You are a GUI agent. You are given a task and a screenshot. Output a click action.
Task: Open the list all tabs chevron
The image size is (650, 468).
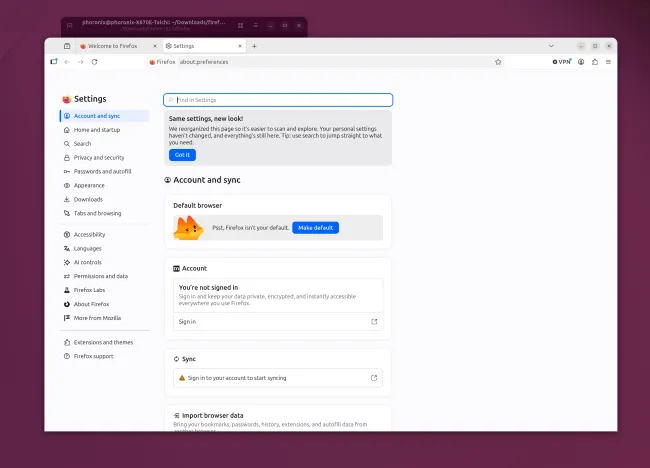551,46
